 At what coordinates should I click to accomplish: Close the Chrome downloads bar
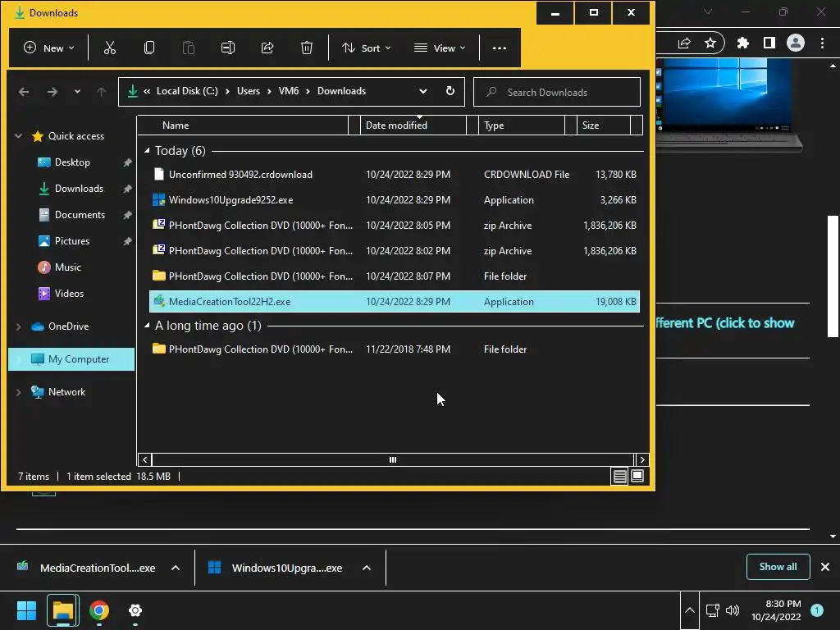(825, 567)
